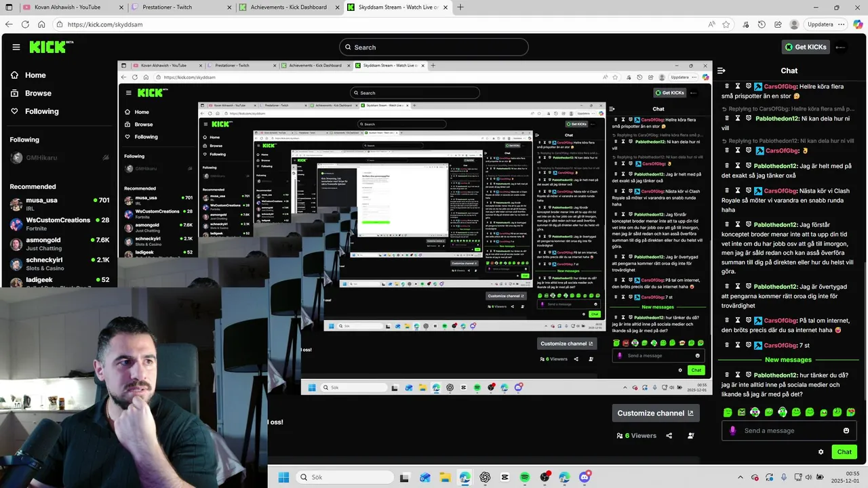Focus the Kick Search box in the header
The image size is (868, 488).
click(434, 47)
